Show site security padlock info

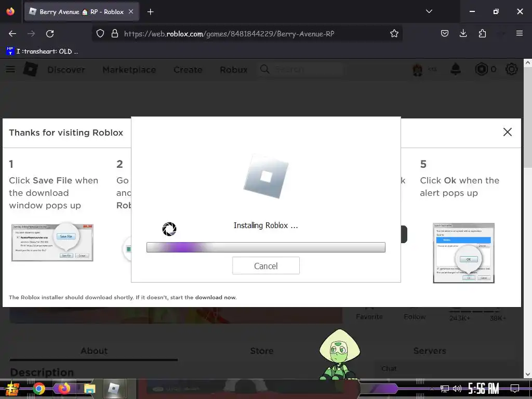pyautogui.click(x=115, y=34)
